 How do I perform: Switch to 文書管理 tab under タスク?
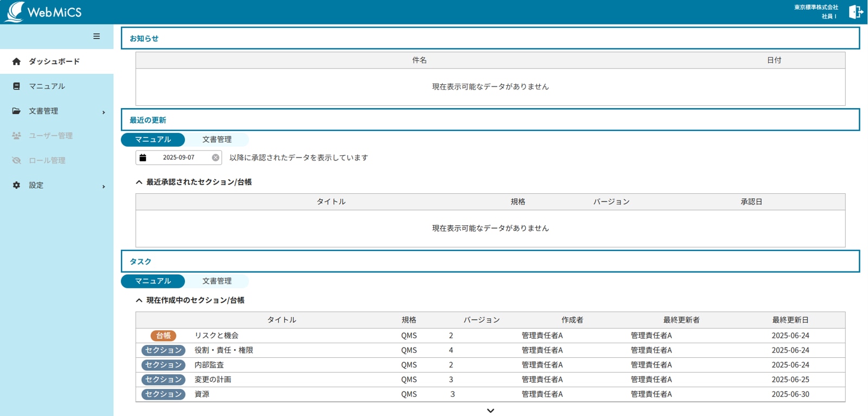[217, 281]
